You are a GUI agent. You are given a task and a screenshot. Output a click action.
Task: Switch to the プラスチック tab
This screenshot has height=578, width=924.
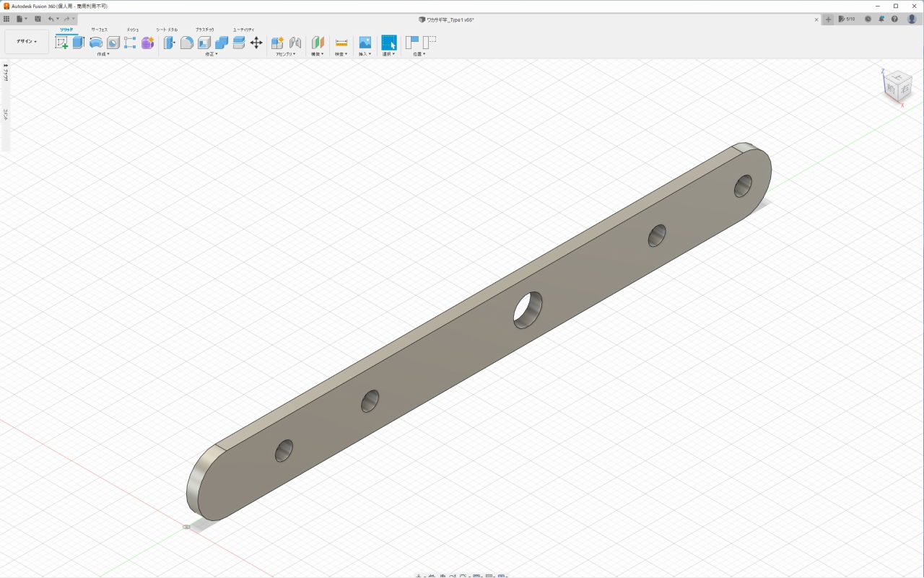pyautogui.click(x=204, y=30)
